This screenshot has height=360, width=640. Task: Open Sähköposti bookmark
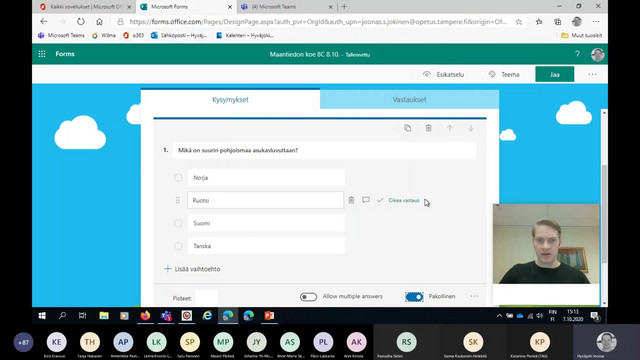click(179, 36)
